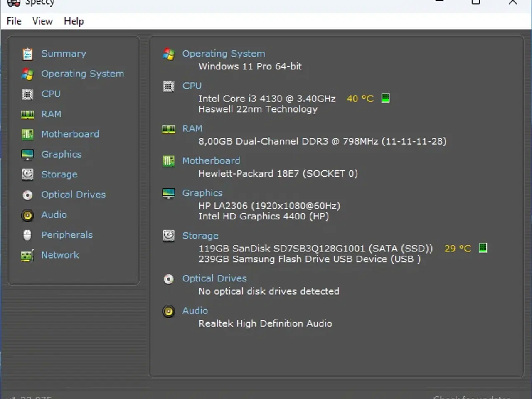Select the Network adapter icon in sidebar
The image size is (532, 399).
point(27,255)
